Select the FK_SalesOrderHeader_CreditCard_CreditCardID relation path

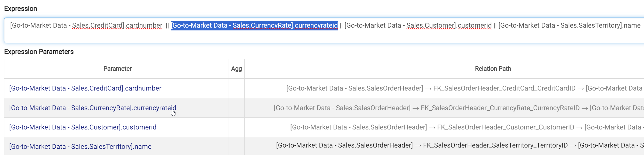tap(504, 88)
